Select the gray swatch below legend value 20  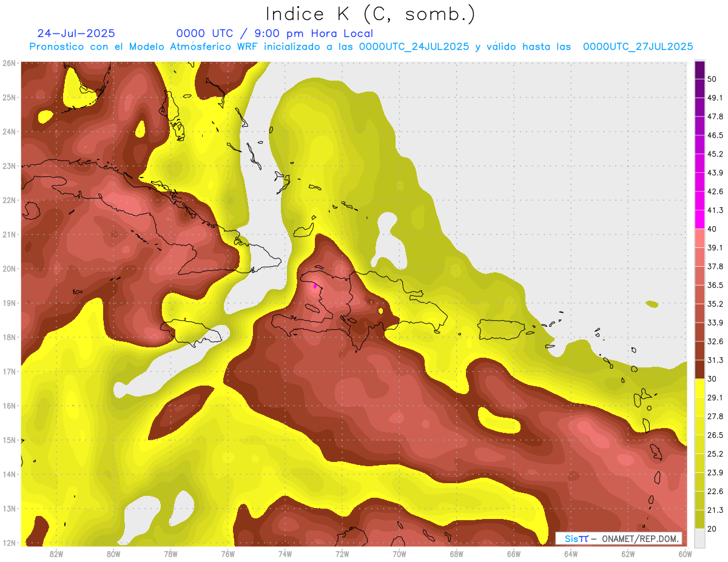click(x=699, y=537)
